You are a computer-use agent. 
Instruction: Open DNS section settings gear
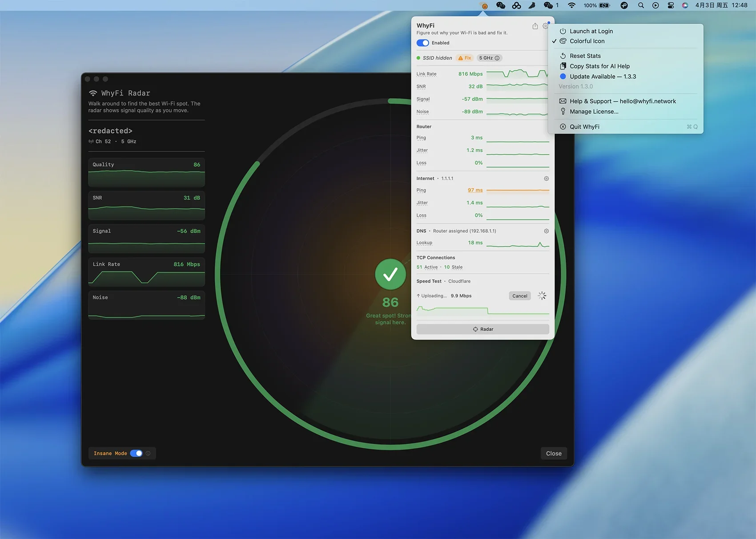tap(546, 231)
